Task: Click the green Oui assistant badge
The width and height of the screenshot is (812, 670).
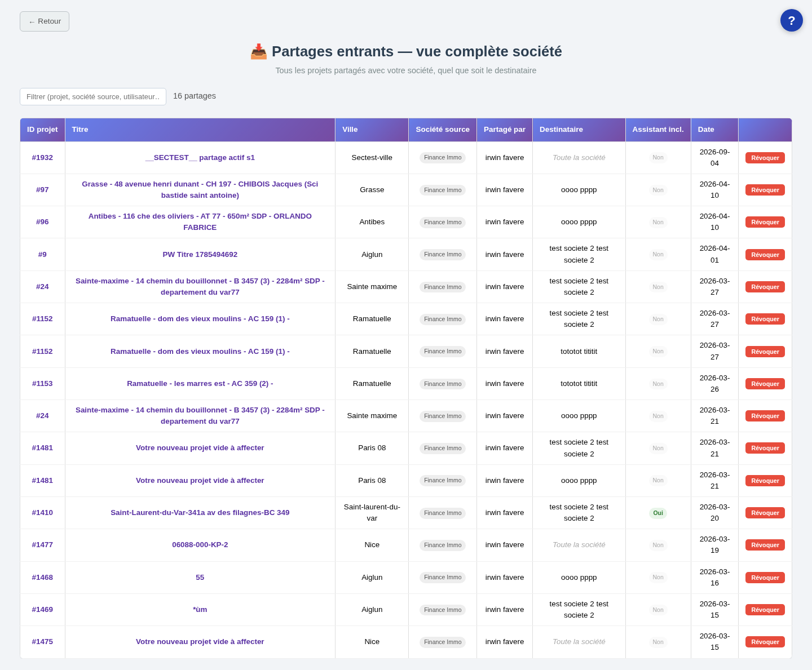Action: (658, 513)
